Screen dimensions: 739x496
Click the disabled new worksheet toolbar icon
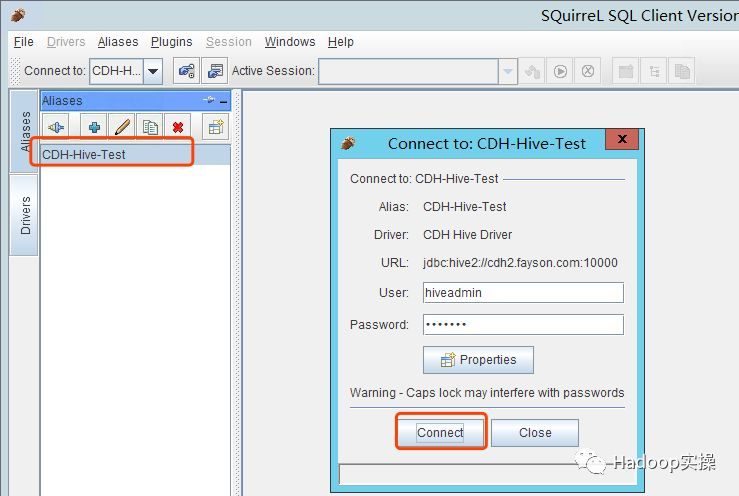click(x=626, y=72)
